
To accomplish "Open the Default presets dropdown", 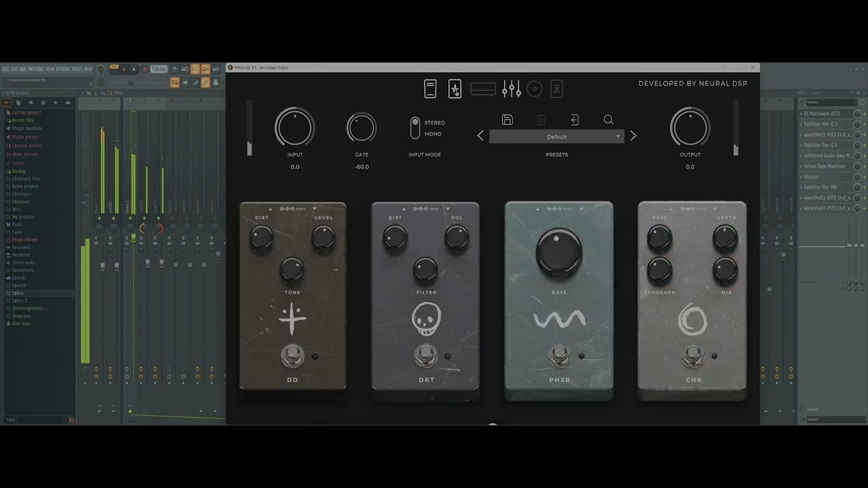I will [556, 137].
